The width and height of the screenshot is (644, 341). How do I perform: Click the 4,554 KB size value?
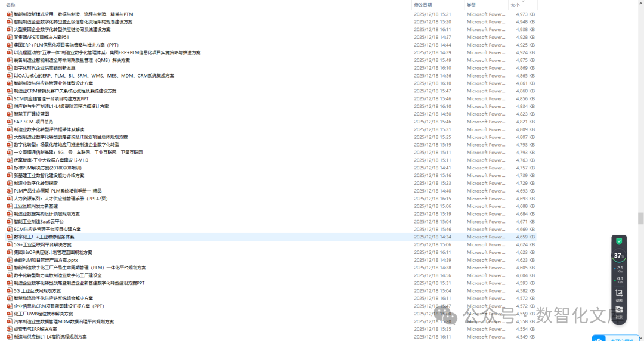(525, 329)
